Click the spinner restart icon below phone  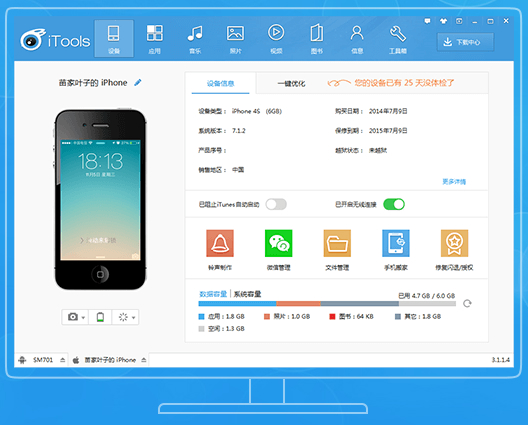point(123,317)
